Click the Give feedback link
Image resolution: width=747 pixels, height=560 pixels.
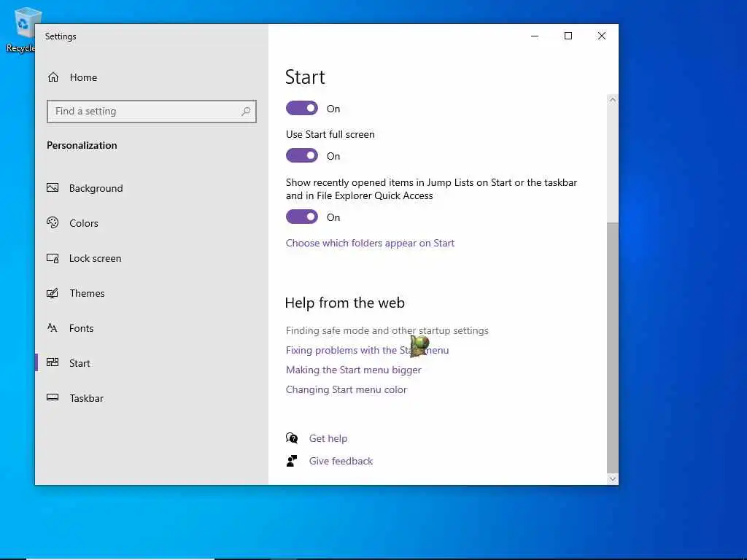click(x=341, y=461)
